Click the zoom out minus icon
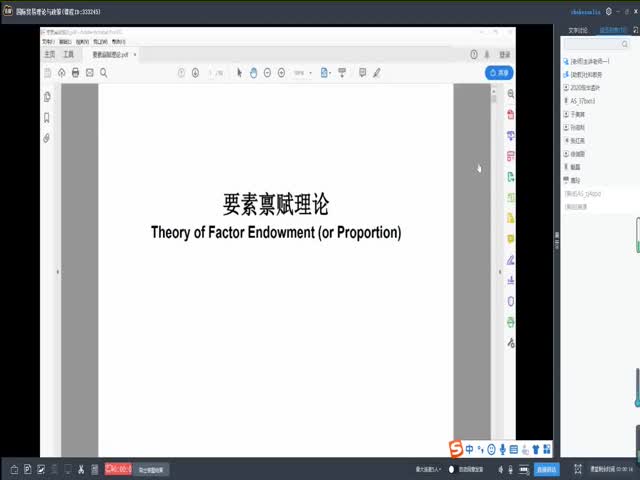 [268, 73]
